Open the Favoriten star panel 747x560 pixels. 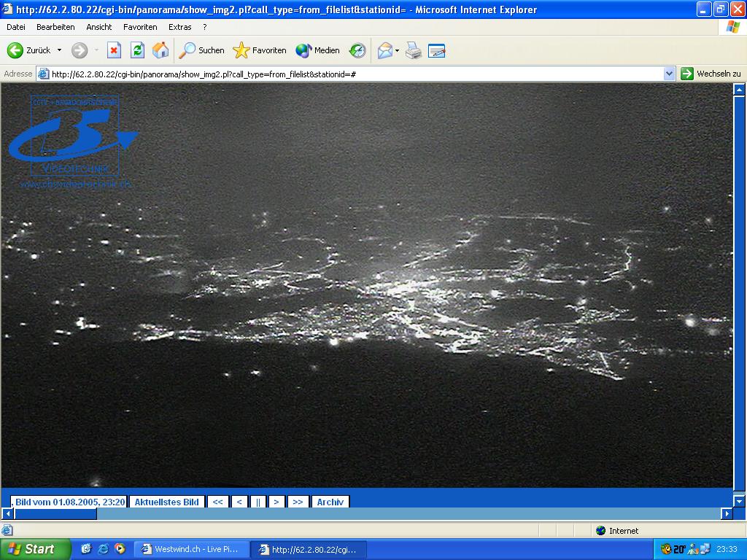pos(260,50)
